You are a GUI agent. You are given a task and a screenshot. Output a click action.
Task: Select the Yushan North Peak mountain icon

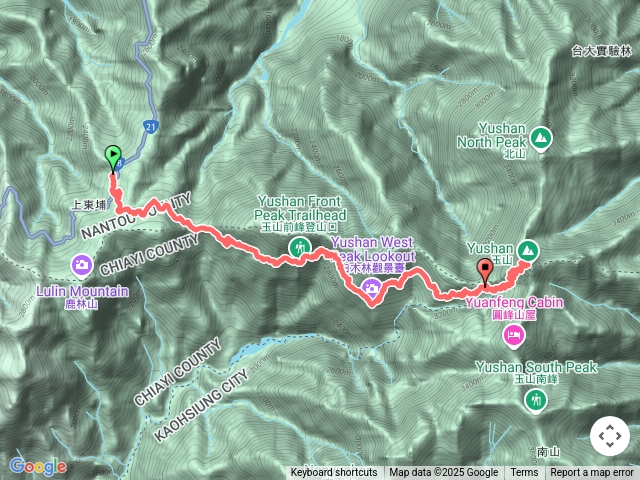click(542, 139)
